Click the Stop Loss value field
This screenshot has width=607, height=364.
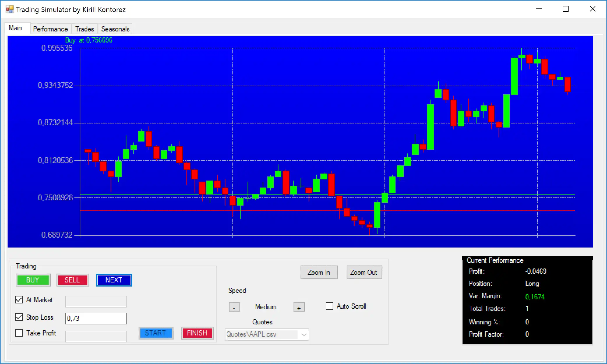[x=96, y=318]
